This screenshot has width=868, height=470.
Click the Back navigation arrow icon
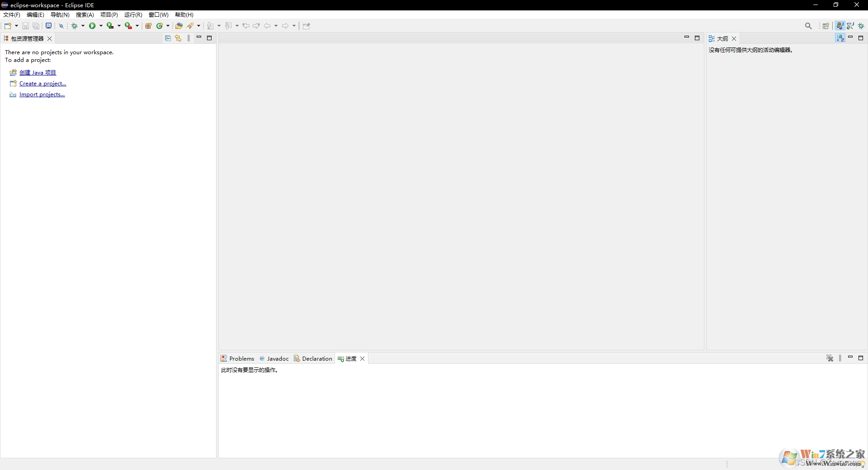(x=267, y=26)
